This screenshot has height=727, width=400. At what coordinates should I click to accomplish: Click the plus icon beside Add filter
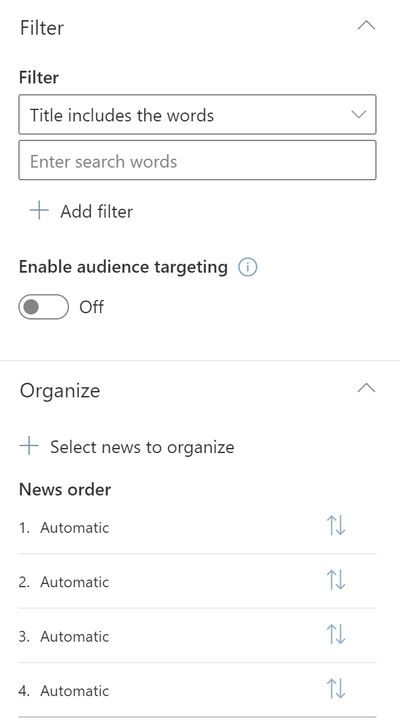39,210
